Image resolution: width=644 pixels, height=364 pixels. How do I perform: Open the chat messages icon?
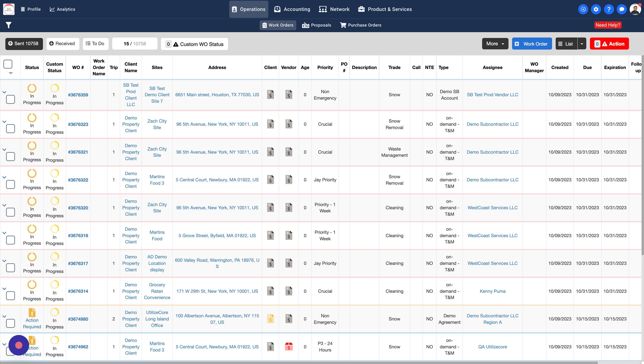621,9
